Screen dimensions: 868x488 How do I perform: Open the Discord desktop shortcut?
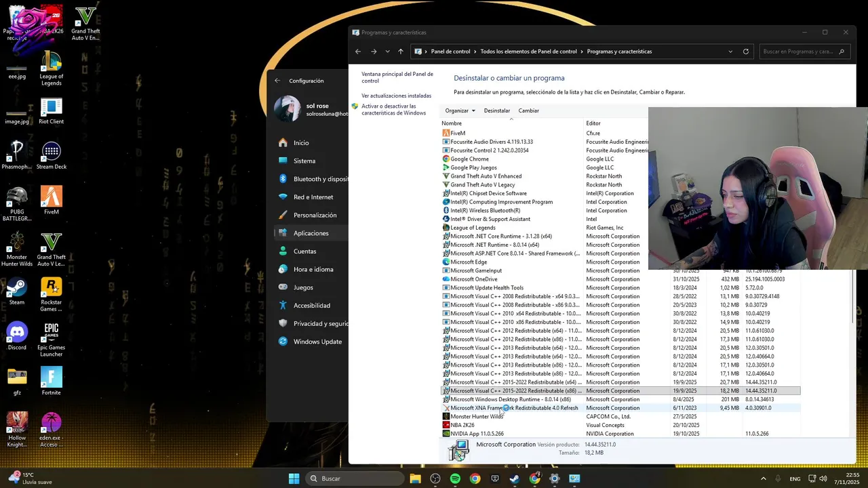17,337
